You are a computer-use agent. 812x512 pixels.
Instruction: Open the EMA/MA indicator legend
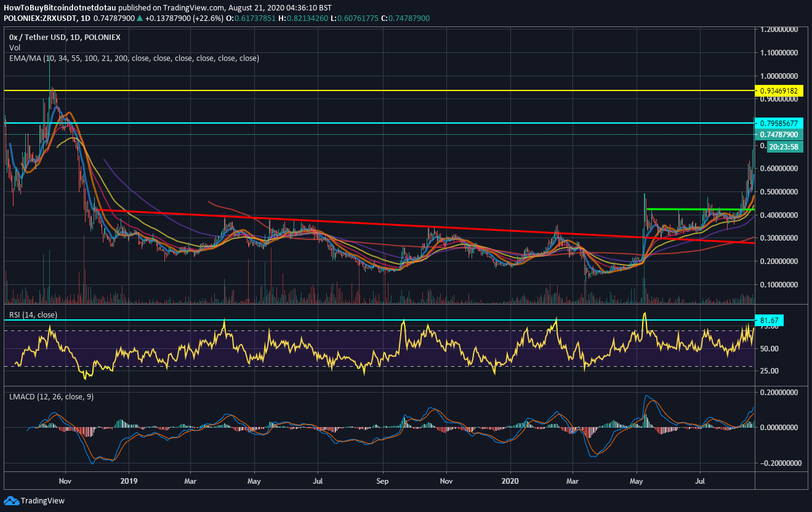coord(134,58)
